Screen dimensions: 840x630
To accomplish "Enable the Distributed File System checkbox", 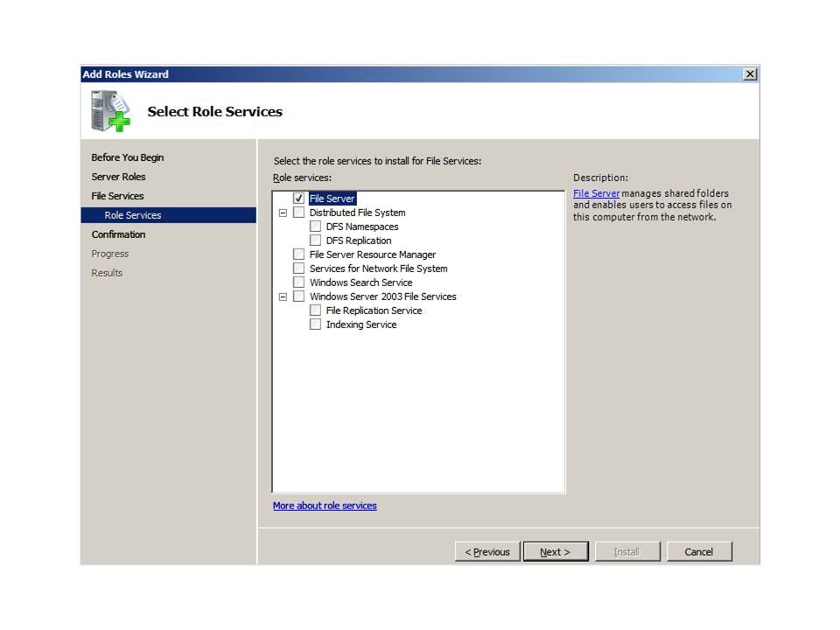I will 299,213.
